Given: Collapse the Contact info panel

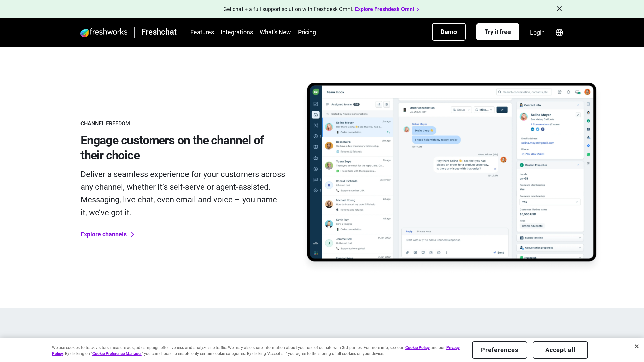Looking at the screenshot, I should [x=578, y=105].
